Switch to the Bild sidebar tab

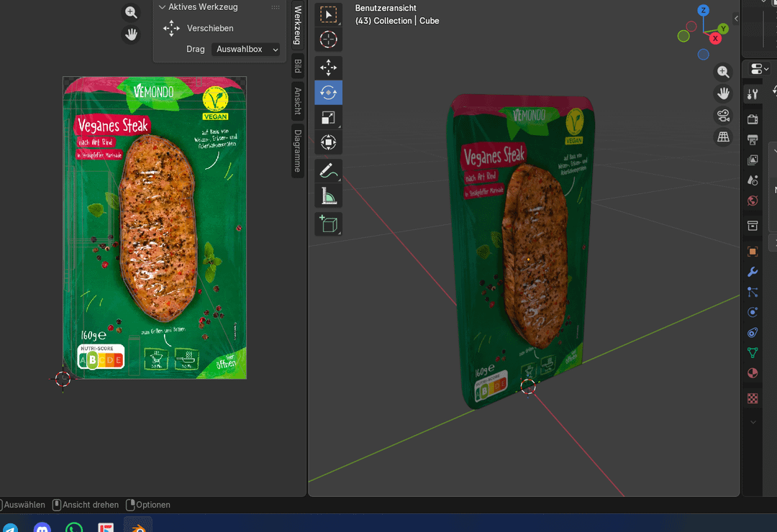297,66
